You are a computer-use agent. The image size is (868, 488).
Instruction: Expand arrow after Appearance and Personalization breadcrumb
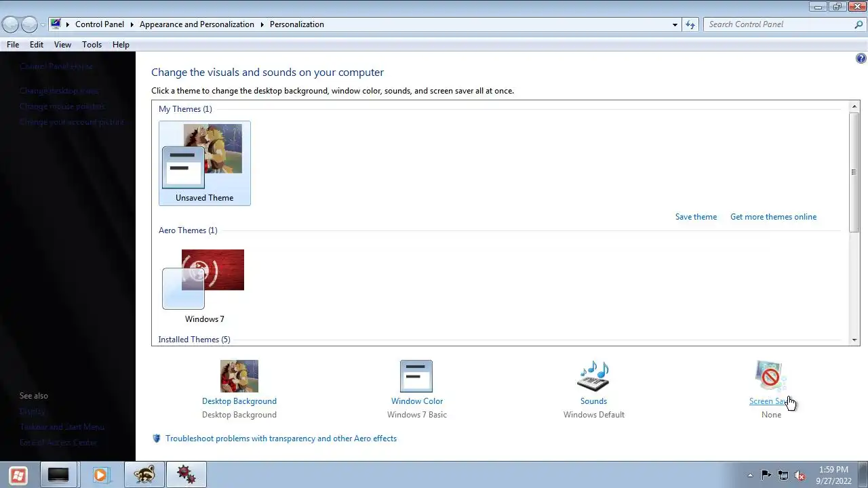click(x=262, y=24)
